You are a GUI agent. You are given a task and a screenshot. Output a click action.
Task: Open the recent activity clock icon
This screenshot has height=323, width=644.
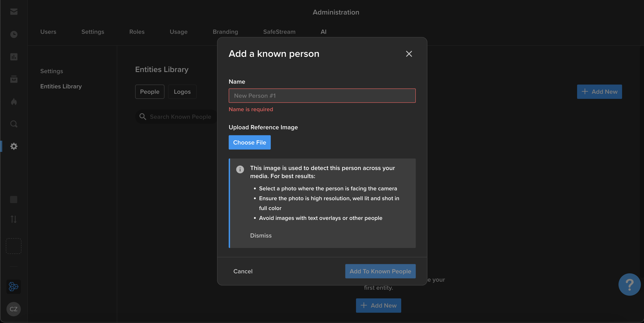coord(14,34)
